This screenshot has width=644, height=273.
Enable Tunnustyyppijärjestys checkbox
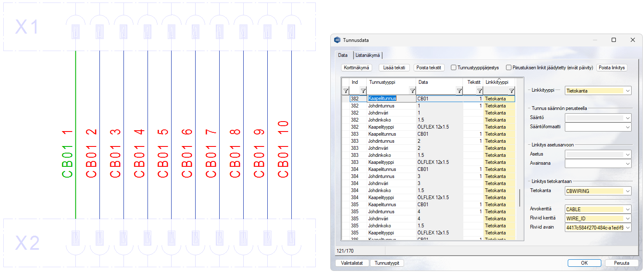click(x=454, y=68)
